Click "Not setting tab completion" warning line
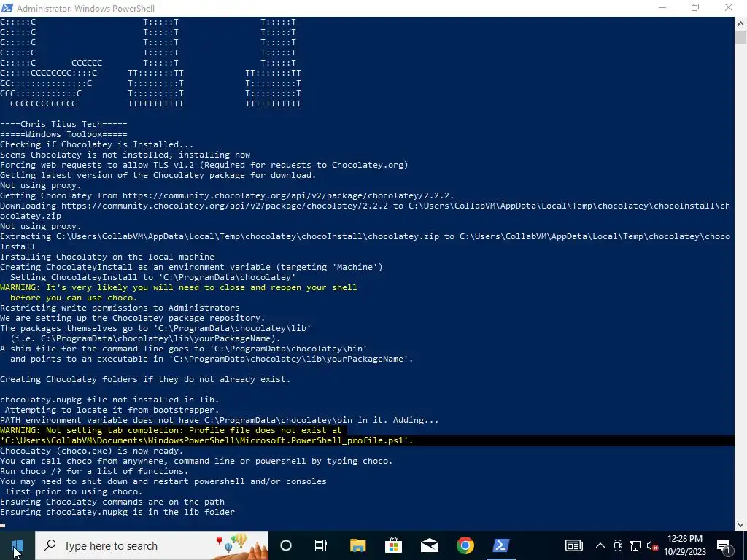 (171, 430)
